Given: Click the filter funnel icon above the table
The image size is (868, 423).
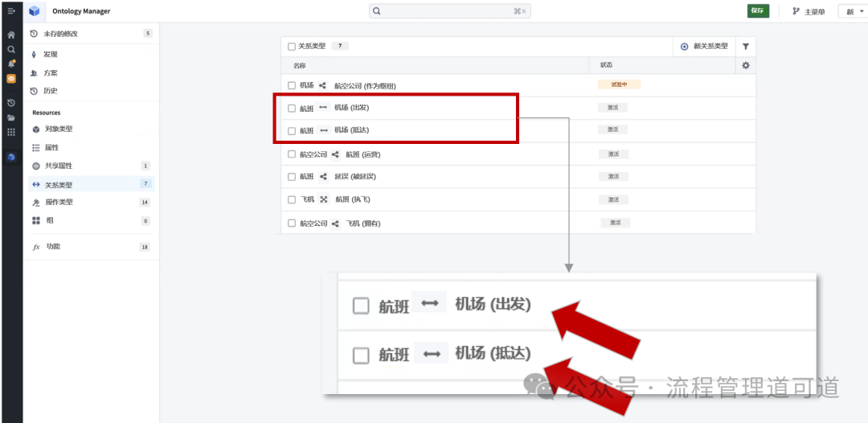Looking at the screenshot, I should (x=745, y=47).
